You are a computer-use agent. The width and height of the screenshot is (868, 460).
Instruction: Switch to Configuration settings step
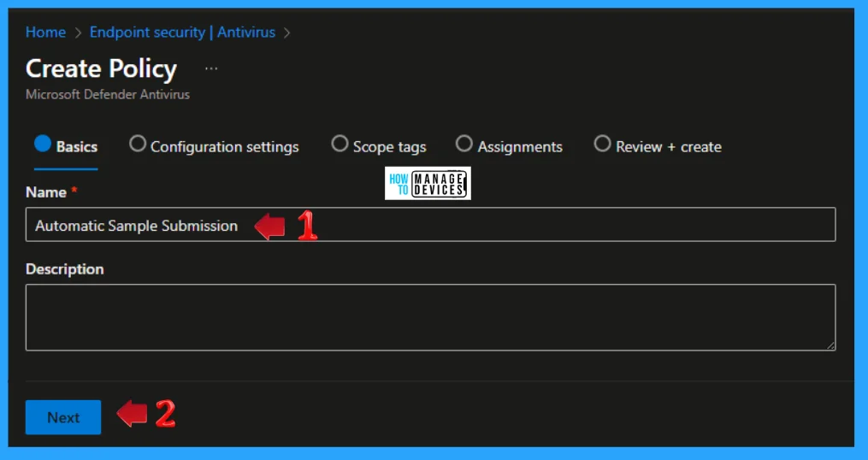[214, 147]
